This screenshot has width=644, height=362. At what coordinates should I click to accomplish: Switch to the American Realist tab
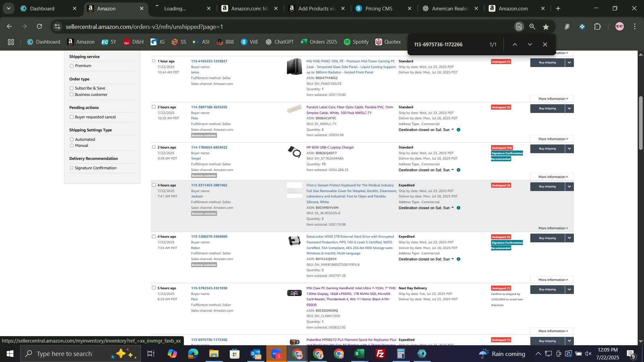pyautogui.click(x=450, y=9)
